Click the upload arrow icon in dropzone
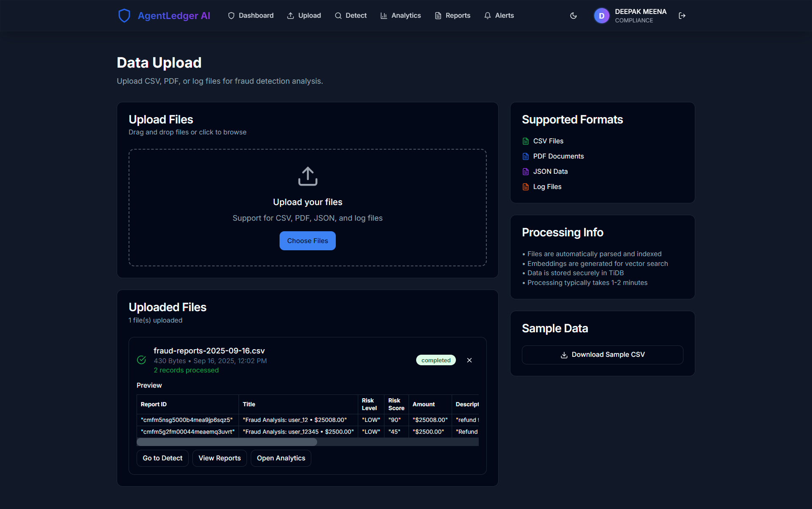 (307, 176)
